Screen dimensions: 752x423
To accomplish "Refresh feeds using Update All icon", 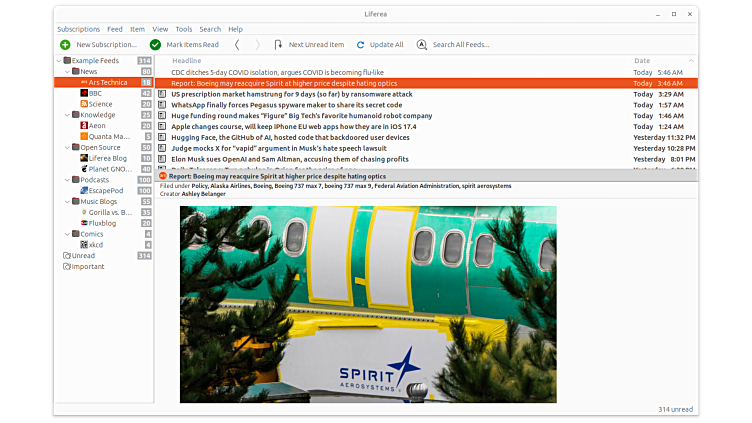I will coord(360,45).
